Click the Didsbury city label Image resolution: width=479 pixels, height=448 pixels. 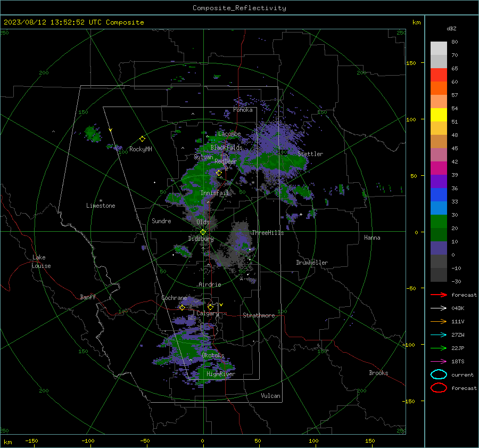201,239
